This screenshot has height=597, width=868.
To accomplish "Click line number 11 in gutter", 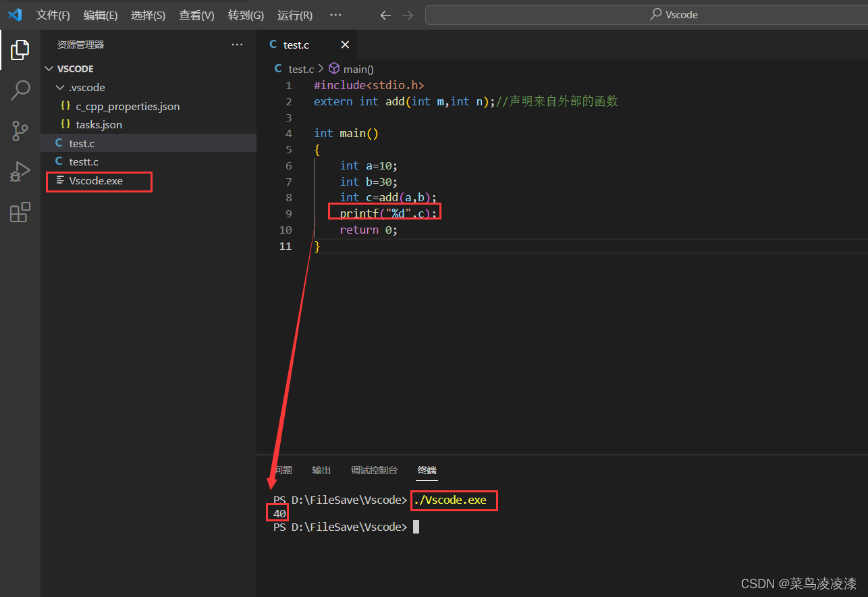I will pyautogui.click(x=286, y=246).
